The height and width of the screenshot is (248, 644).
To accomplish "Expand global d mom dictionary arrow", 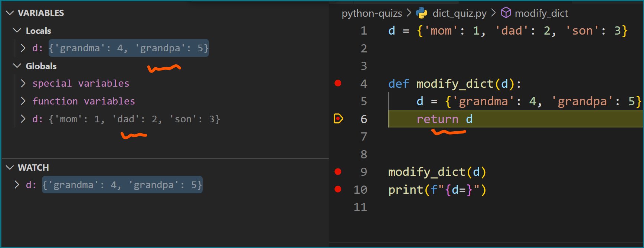I will 23,119.
